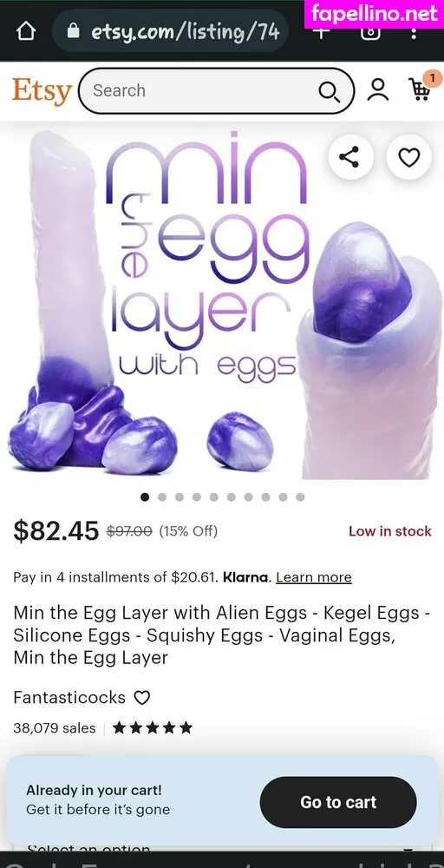Image resolution: width=444 pixels, height=868 pixels.
Task: Open the browser three-dot menu
Action: pos(414,32)
